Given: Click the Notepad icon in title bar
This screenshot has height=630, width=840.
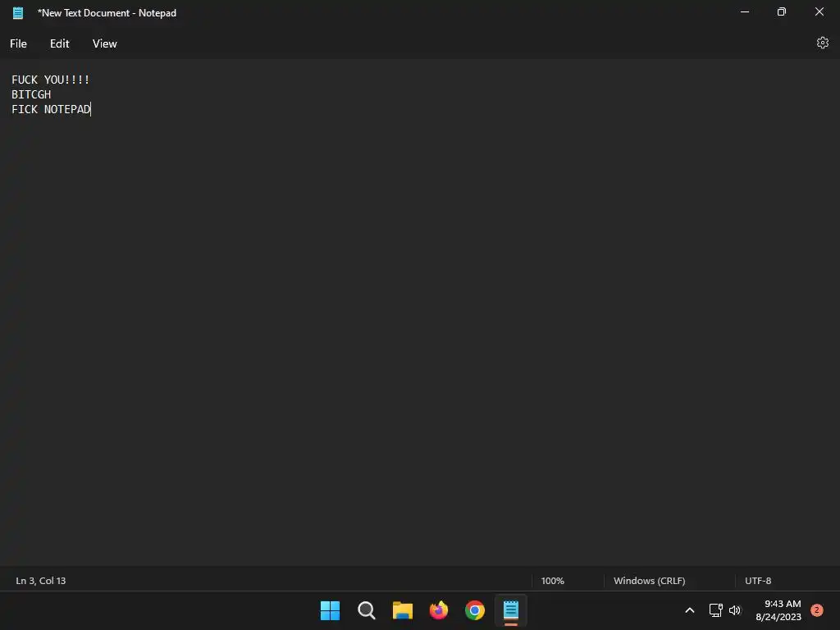Looking at the screenshot, I should tap(18, 13).
